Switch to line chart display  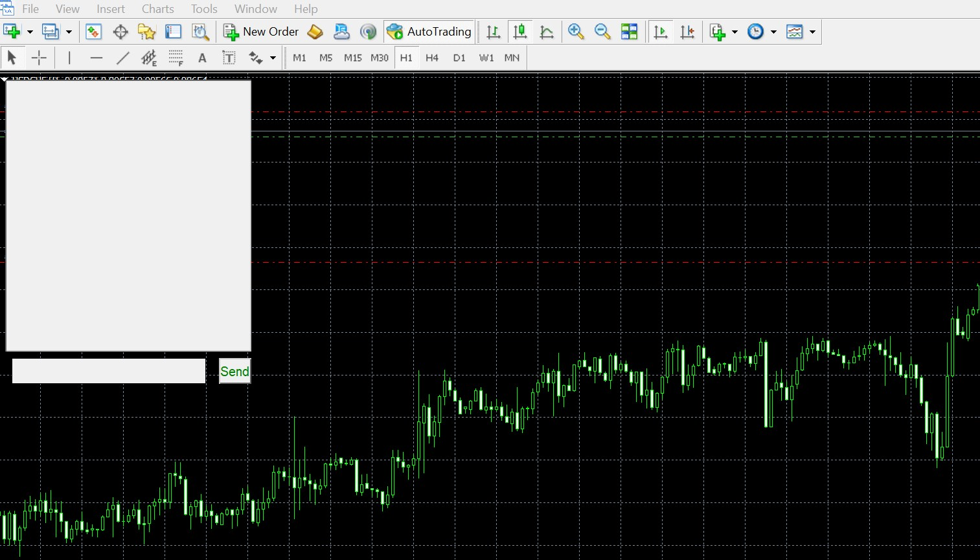pos(547,32)
